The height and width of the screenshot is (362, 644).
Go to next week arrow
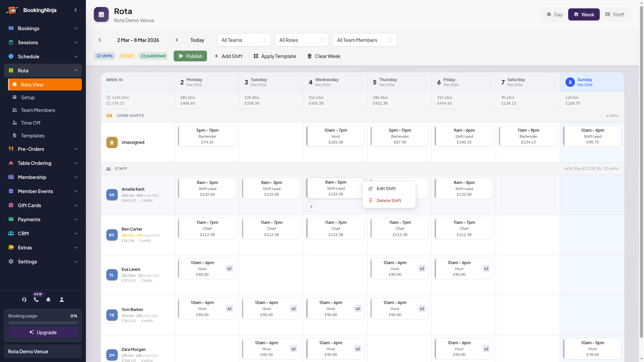point(177,40)
